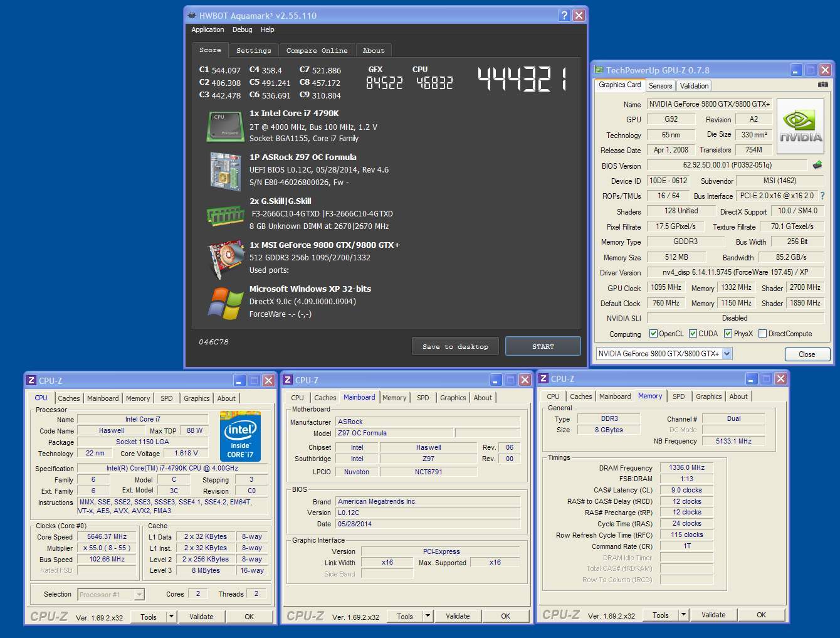
Task: Click the Driver Version field in GPU-Z
Action: pos(735,273)
